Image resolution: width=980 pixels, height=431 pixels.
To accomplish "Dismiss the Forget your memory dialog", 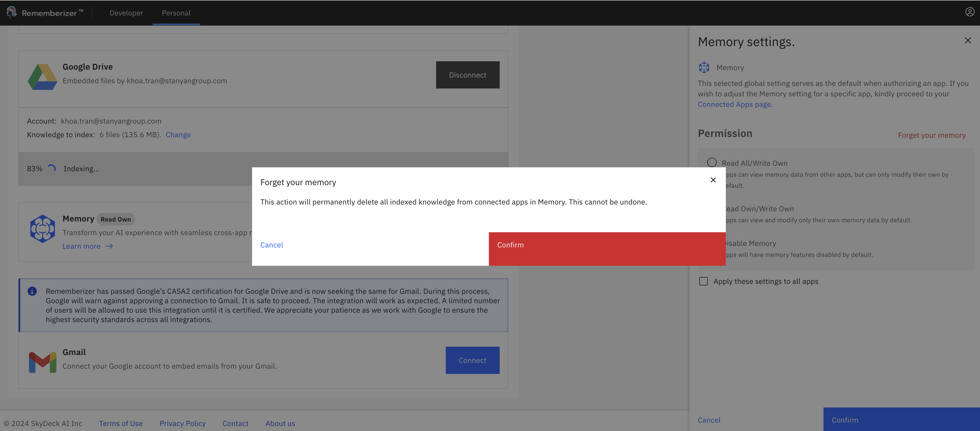I will [x=713, y=180].
